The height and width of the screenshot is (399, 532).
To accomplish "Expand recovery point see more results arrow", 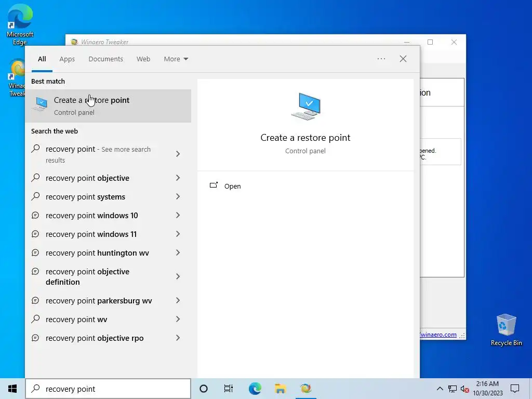I will coord(178,154).
